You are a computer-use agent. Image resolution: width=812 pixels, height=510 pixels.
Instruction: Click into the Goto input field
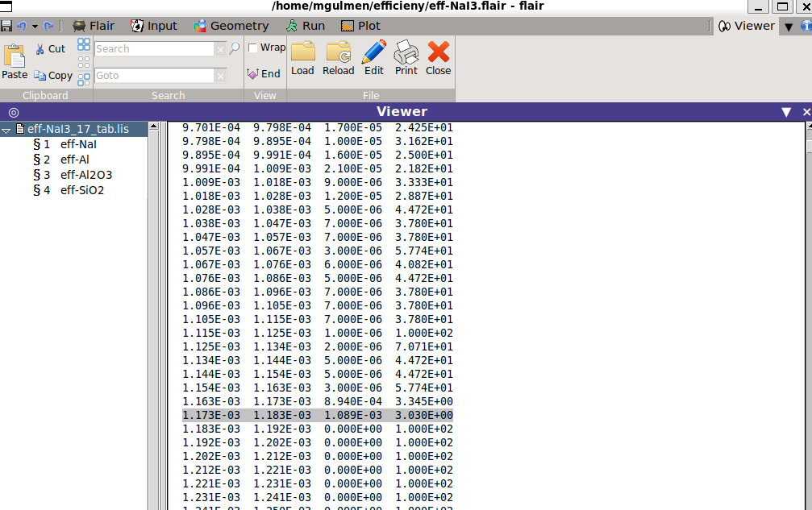(x=154, y=76)
